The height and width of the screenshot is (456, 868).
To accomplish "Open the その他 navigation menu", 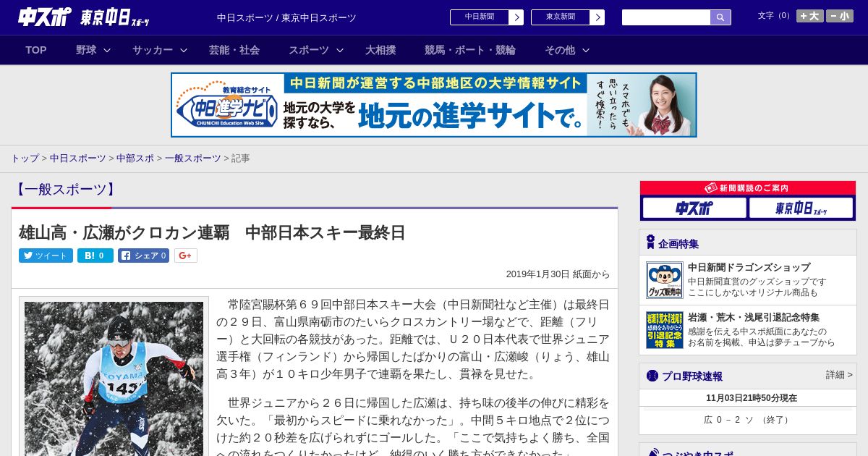I will pyautogui.click(x=560, y=50).
